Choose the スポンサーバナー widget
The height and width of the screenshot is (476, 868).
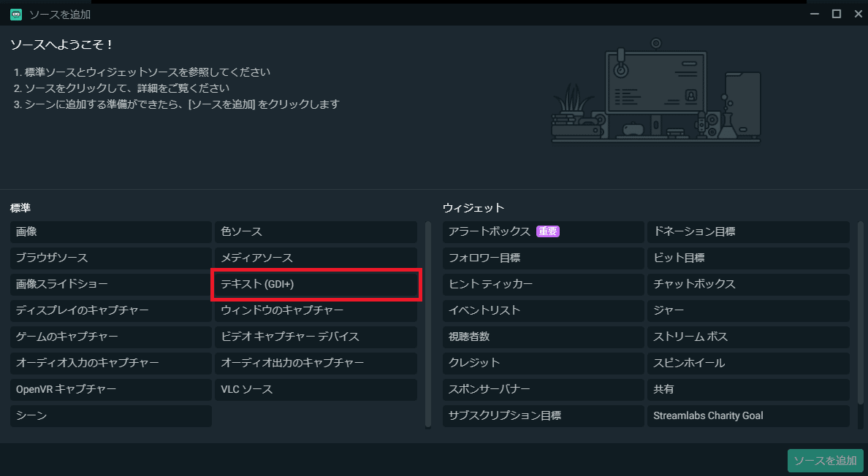544,389
